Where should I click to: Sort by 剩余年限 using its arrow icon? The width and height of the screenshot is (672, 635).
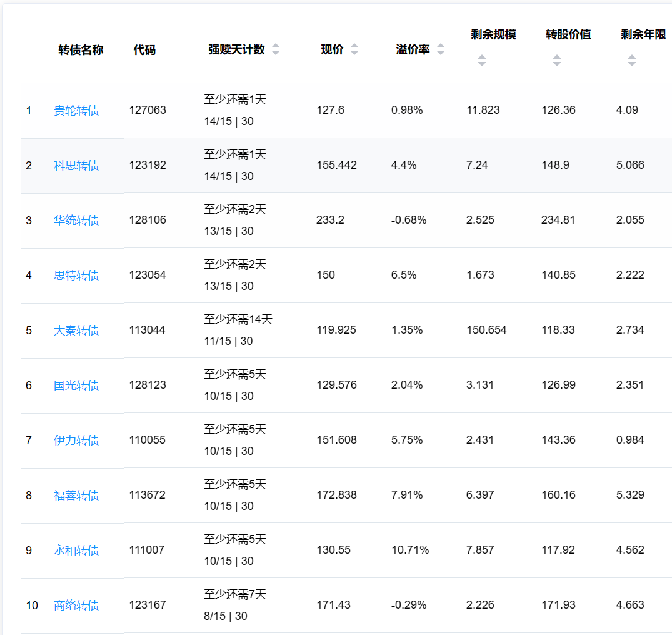632,61
